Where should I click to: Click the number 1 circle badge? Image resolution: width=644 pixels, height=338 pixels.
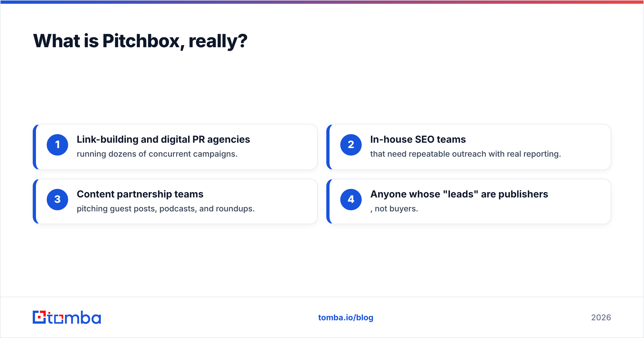click(x=57, y=145)
